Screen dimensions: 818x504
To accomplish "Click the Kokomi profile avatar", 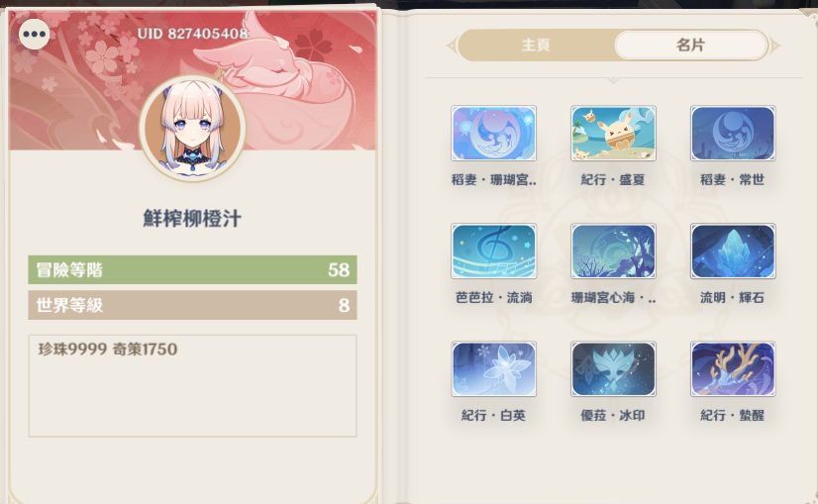I will [192, 128].
